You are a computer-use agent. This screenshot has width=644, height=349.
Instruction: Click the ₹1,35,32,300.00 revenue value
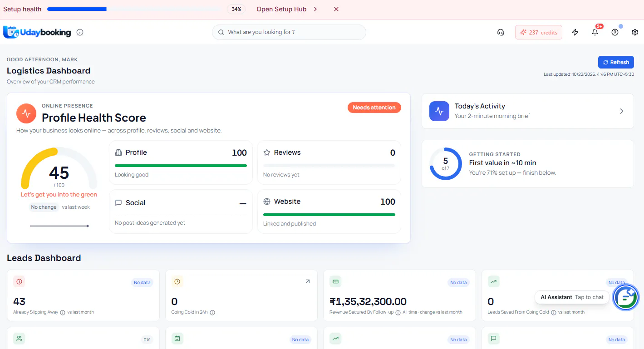pyautogui.click(x=368, y=301)
